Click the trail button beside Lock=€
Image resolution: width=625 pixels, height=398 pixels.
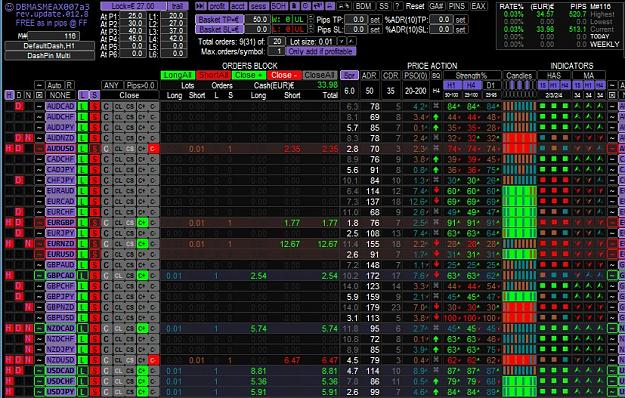click(x=177, y=6)
